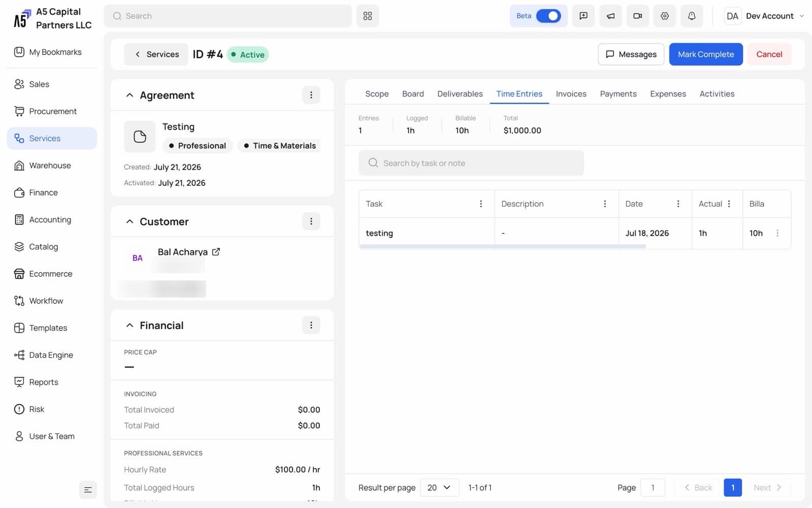
Task: Open My Bookmarks in sidebar
Action: [x=52, y=52]
